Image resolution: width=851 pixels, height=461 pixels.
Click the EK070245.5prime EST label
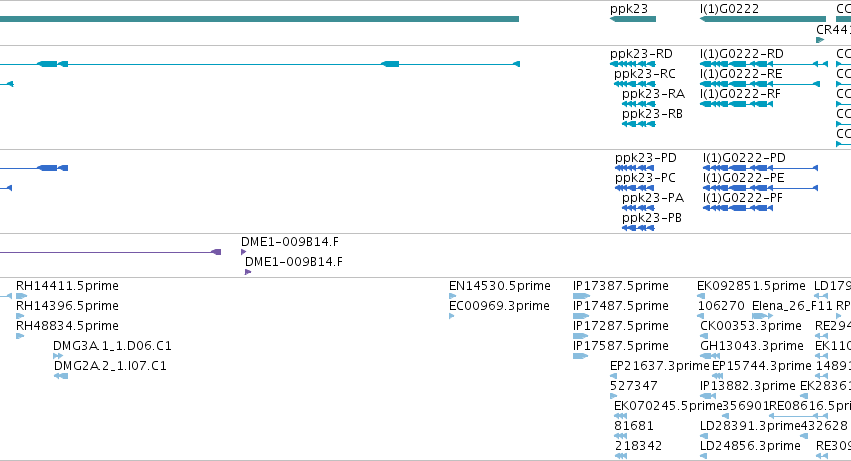click(x=668, y=406)
